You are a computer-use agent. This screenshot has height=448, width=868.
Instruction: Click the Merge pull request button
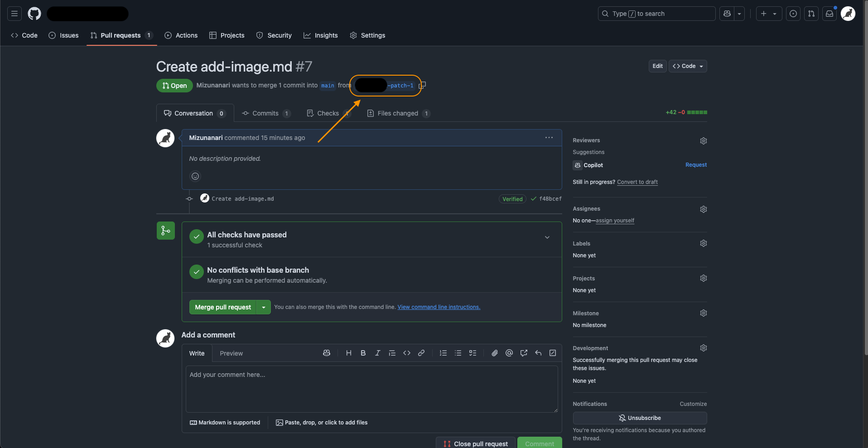point(223,307)
